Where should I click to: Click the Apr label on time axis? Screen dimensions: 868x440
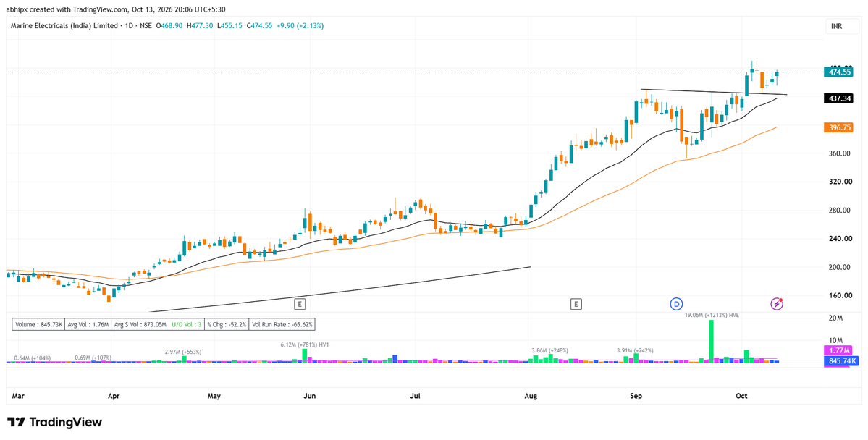pyautogui.click(x=114, y=397)
